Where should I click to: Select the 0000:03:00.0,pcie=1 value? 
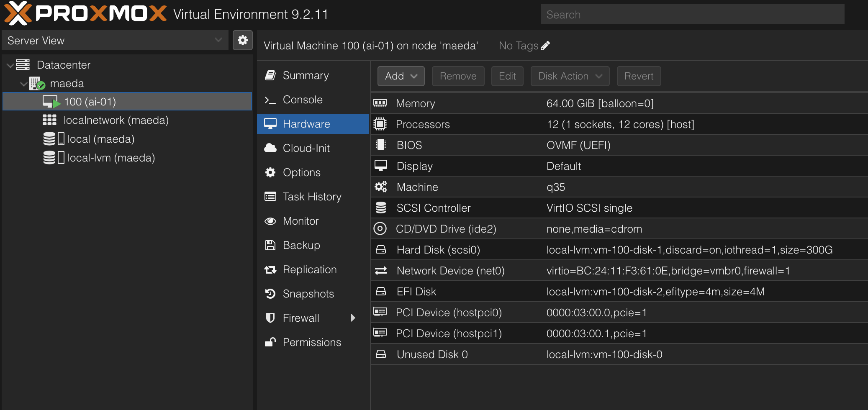click(596, 313)
